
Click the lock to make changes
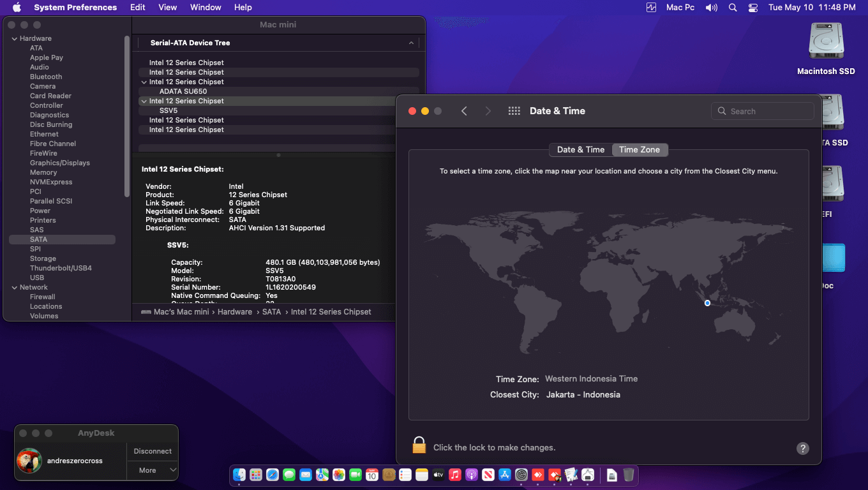pyautogui.click(x=419, y=445)
